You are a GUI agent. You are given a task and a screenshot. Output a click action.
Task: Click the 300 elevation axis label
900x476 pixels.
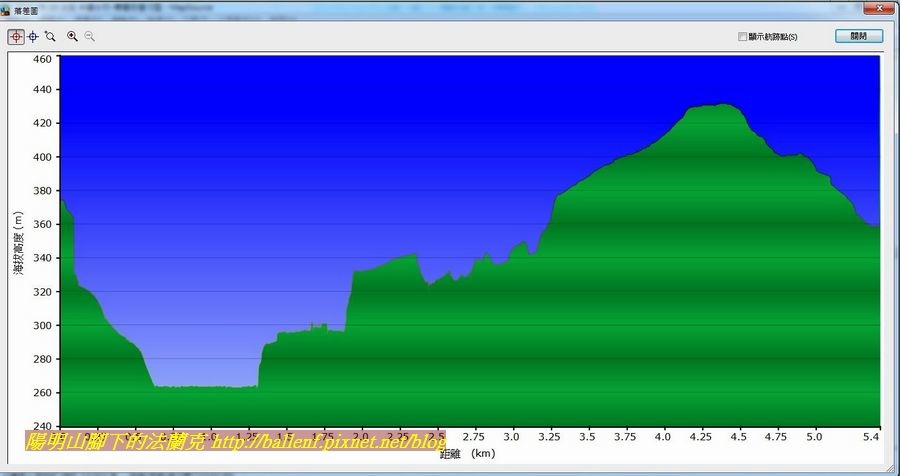point(43,326)
